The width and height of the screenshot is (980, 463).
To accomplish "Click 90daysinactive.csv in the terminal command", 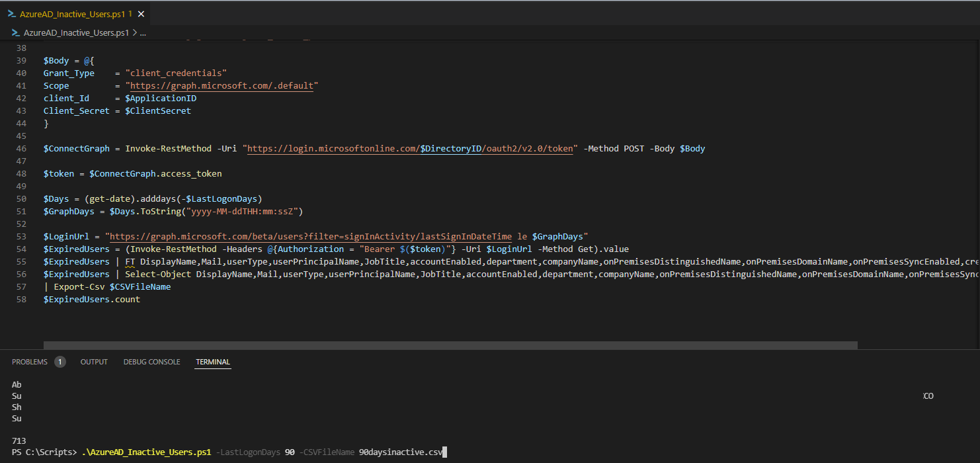I will [x=401, y=452].
